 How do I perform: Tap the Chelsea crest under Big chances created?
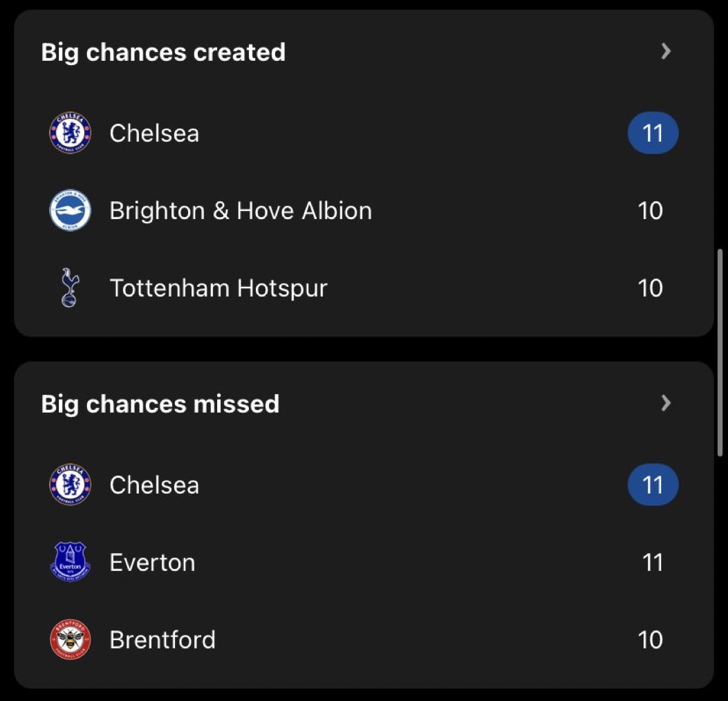coord(70,133)
